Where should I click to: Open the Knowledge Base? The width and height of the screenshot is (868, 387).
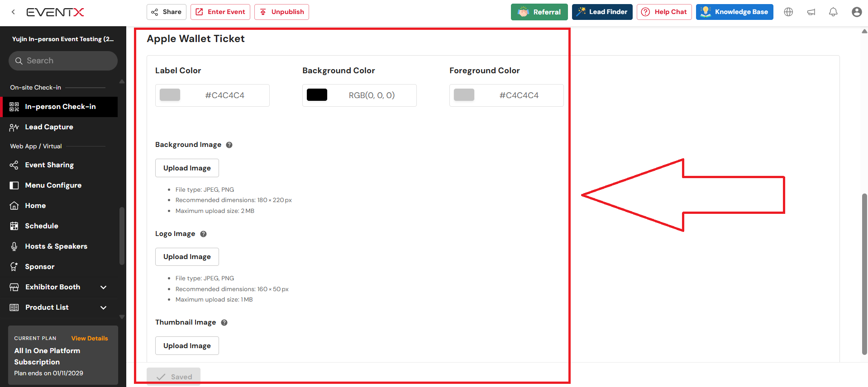734,12
